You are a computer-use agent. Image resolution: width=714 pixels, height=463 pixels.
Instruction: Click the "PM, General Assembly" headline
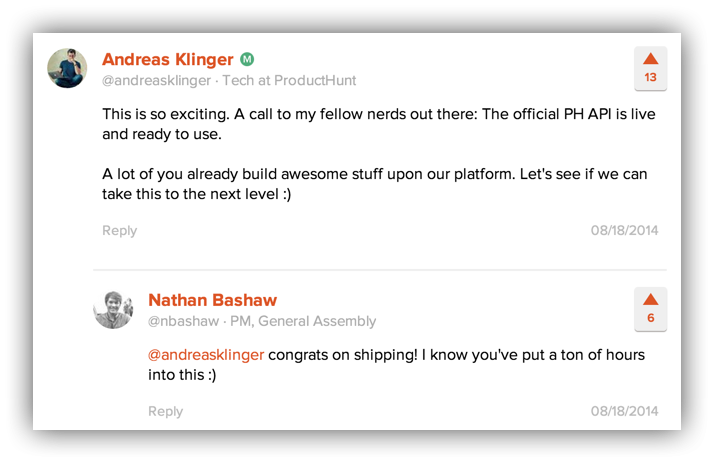(x=303, y=322)
